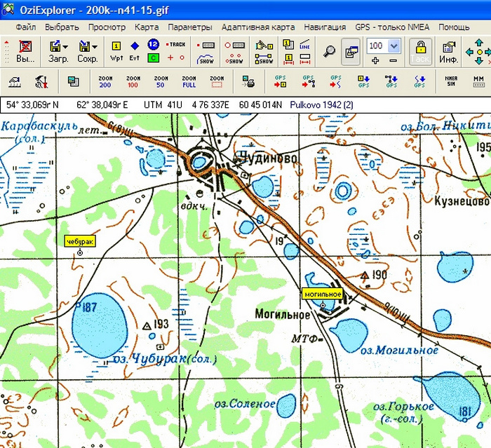Toggle route SHOW button
The image size is (491, 448).
click(264, 59)
